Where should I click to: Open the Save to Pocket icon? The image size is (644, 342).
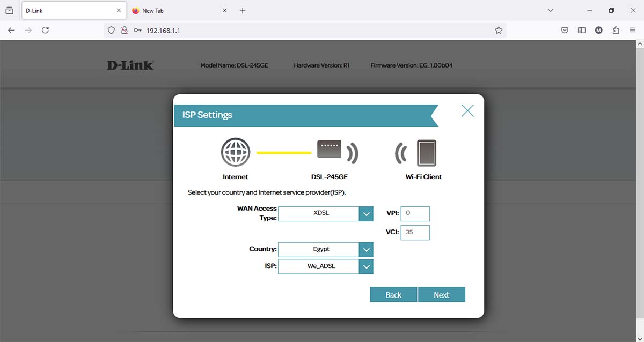(x=565, y=31)
